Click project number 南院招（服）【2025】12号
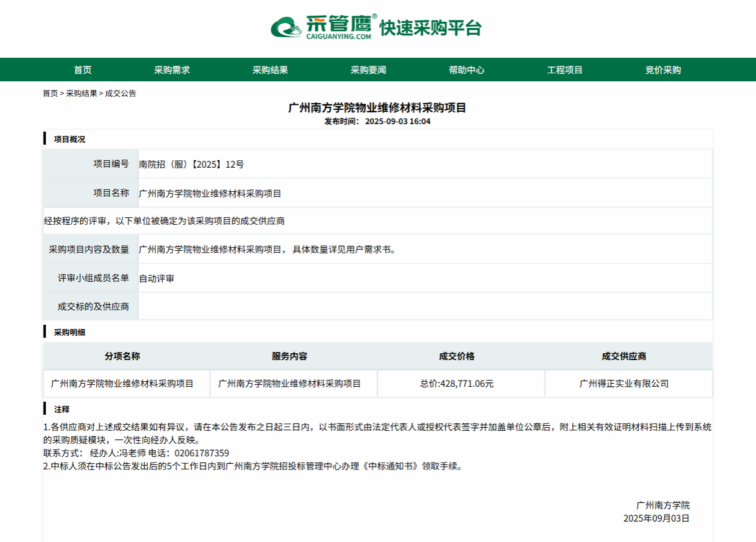This screenshot has width=756, height=542. click(x=192, y=165)
